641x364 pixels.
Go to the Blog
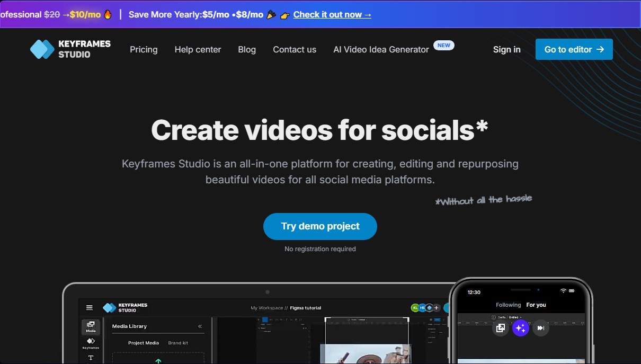pyautogui.click(x=247, y=49)
